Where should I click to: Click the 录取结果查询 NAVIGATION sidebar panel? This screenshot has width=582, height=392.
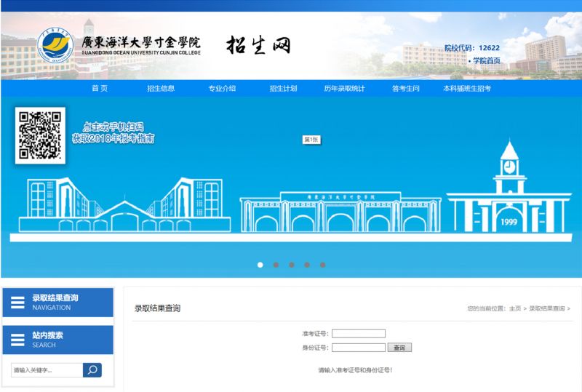tap(58, 303)
